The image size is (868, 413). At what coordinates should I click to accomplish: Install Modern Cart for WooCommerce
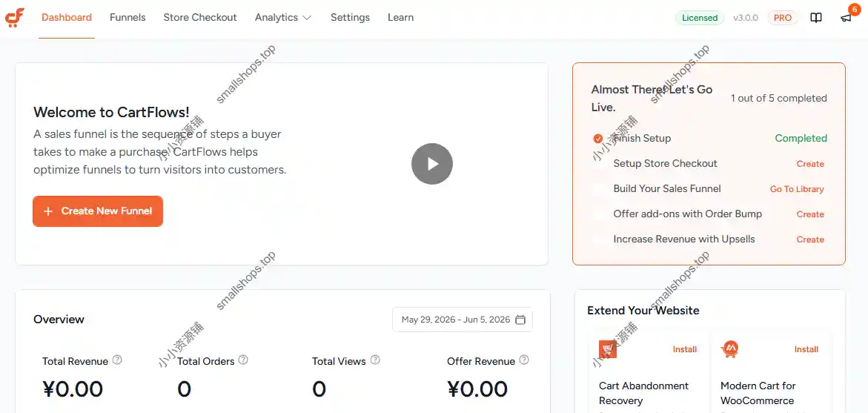pos(806,349)
